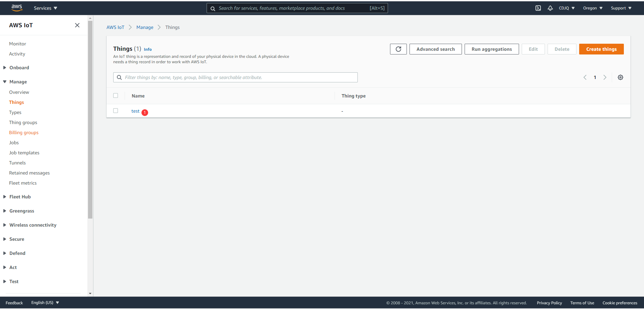Screen dimensions: 644x309
Task: Open the Oregon region selector
Action: (x=593, y=8)
